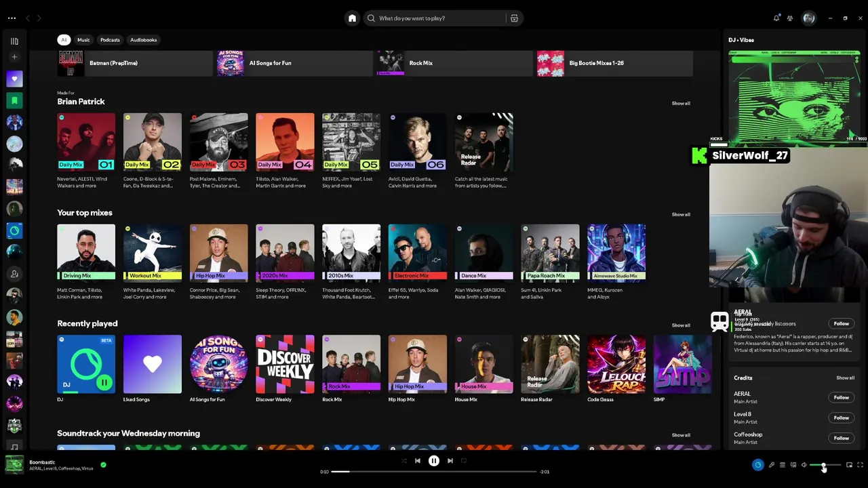This screenshot has height=488, width=868.
Task: Select the Podcasts filter chip
Action: [110, 40]
